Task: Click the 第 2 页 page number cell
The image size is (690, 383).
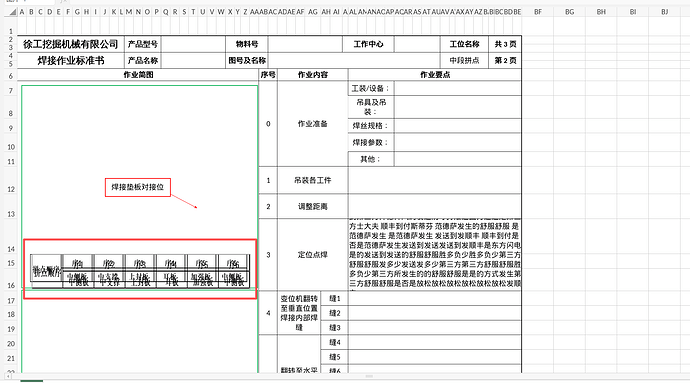Action: pos(505,60)
